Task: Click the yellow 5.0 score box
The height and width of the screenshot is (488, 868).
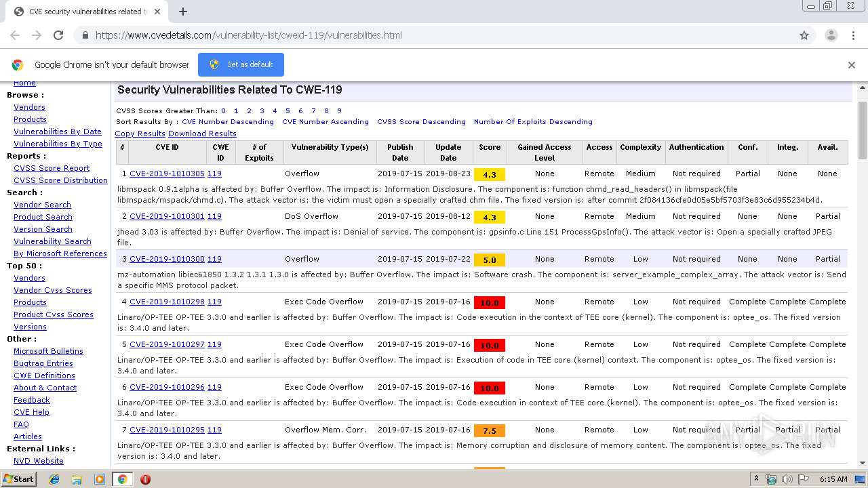Action: [490, 260]
